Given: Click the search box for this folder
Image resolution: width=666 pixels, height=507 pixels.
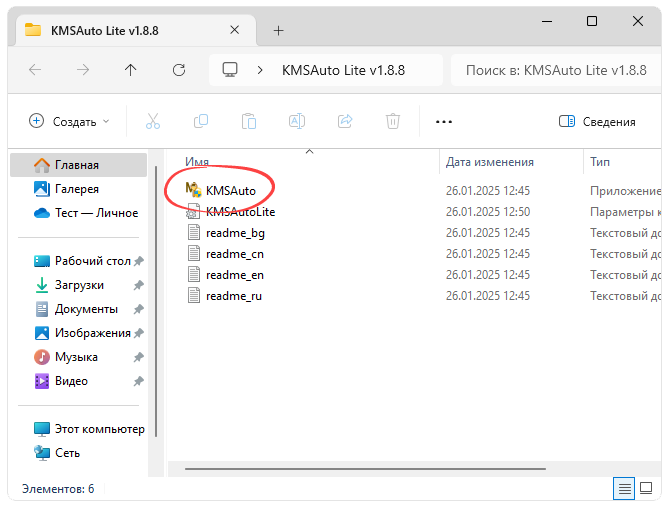Looking at the screenshot, I should point(555,70).
